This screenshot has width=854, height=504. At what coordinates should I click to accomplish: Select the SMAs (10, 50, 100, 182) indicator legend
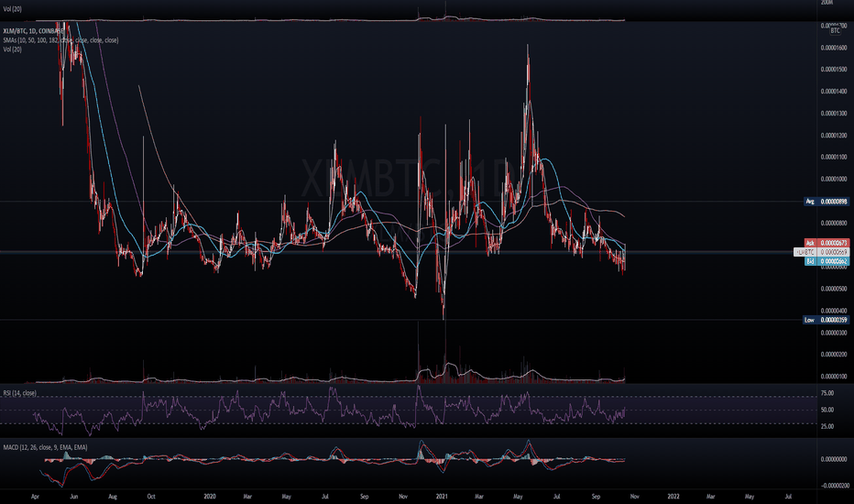click(60, 40)
